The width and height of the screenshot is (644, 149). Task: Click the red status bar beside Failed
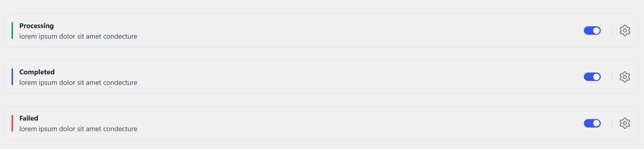tap(12, 123)
